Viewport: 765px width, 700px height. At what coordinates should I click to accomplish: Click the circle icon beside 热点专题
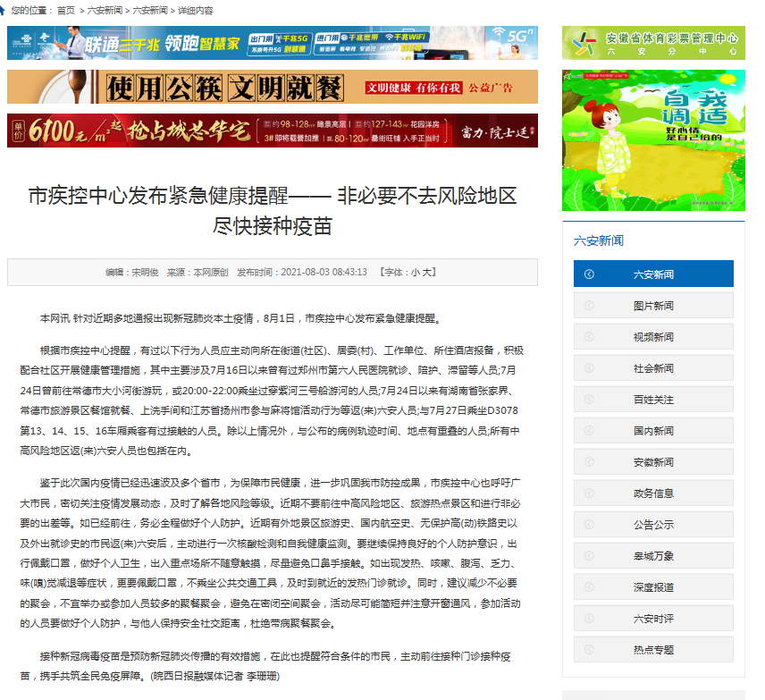pyautogui.click(x=587, y=650)
